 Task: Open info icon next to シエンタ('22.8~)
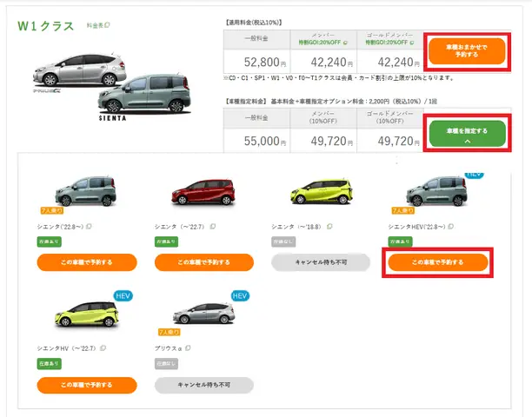89,226
